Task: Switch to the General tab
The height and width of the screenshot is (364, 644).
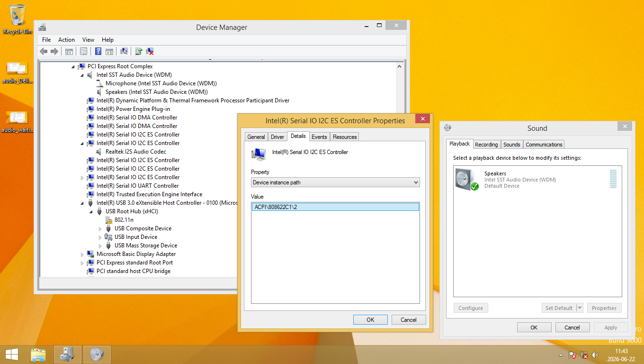Action: 256,137
